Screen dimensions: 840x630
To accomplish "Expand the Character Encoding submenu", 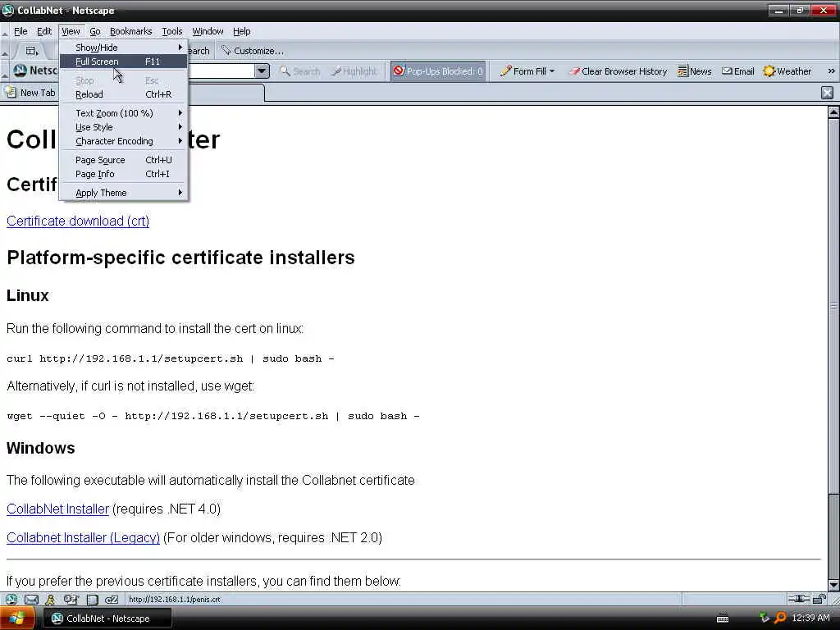I will (123, 141).
